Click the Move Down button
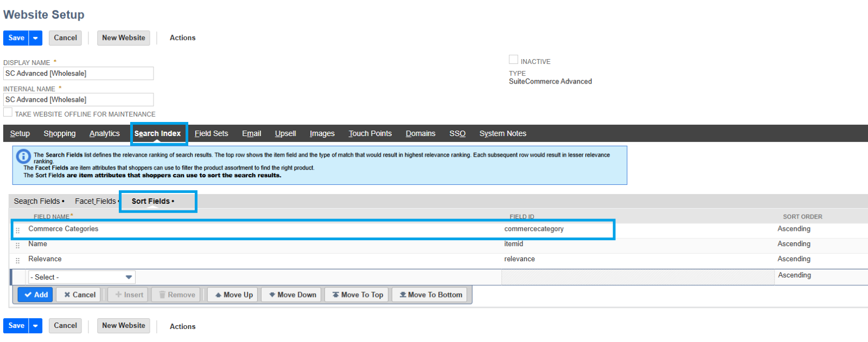 point(292,295)
